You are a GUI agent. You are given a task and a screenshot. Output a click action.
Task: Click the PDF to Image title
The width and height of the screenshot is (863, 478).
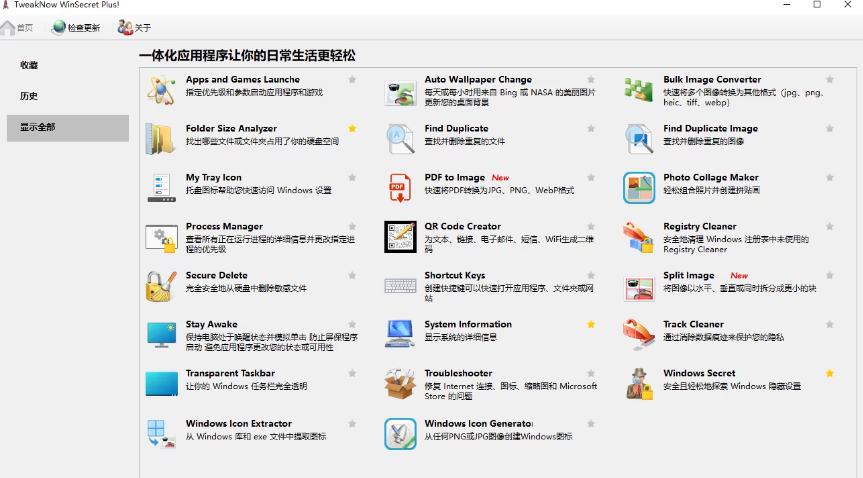click(454, 177)
